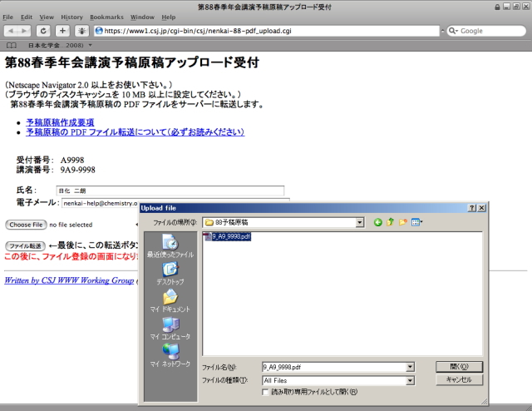The height and width of the screenshot is (411, 532).
Task: Click the green Back arrow in dialog
Action: (378, 222)
